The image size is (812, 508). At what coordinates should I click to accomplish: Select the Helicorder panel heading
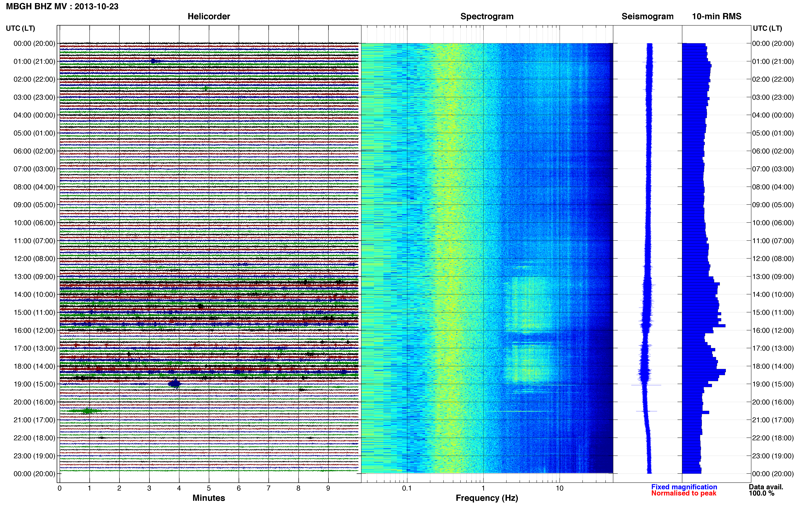209,16
